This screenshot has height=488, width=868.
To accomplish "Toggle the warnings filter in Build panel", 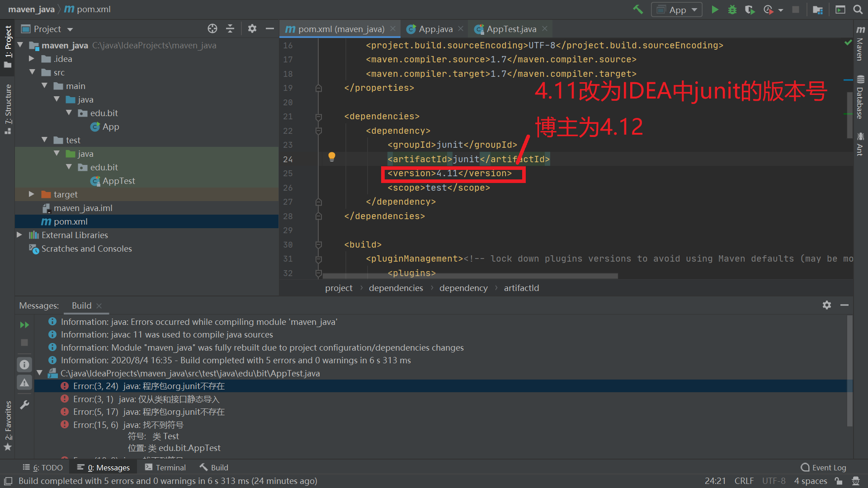I will pos(24,382).
